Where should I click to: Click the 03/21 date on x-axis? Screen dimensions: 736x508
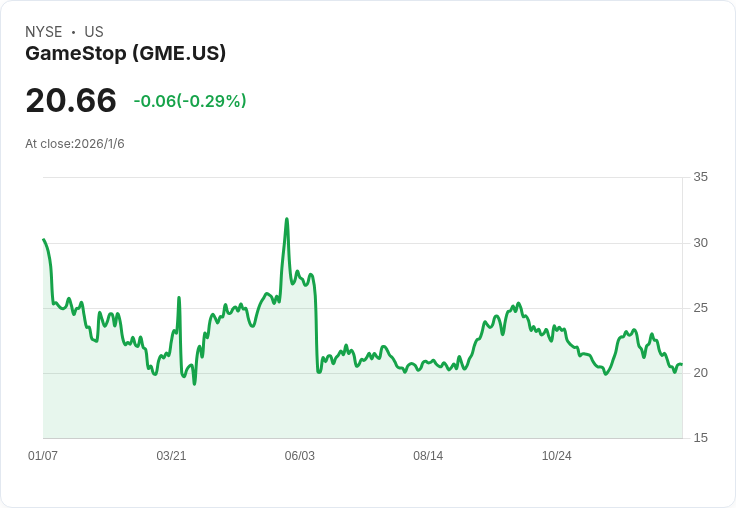click(171, 456)
